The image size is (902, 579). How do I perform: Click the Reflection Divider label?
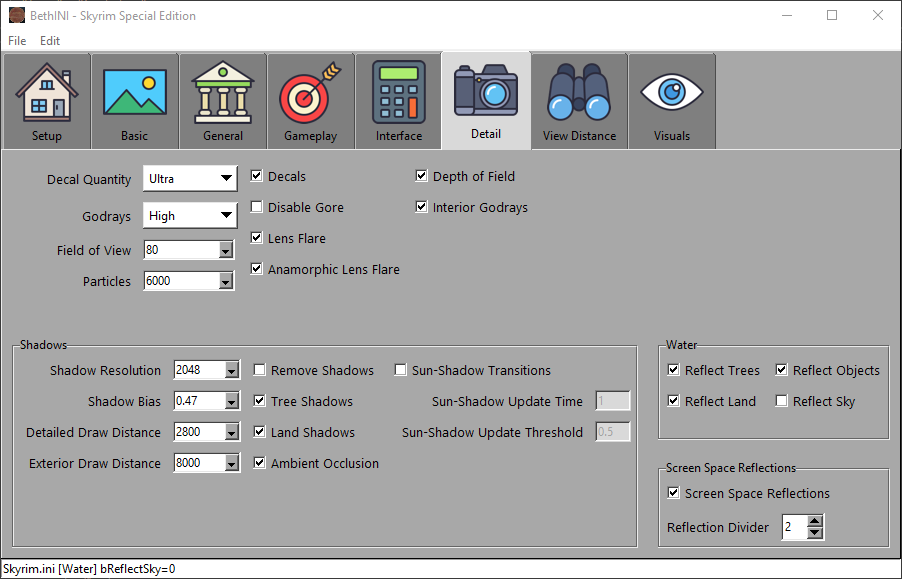click(x=718, y=527)
